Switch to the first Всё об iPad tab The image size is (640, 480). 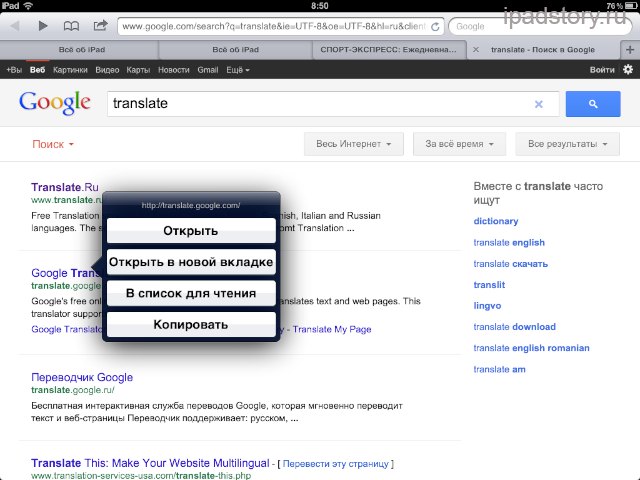82,50
